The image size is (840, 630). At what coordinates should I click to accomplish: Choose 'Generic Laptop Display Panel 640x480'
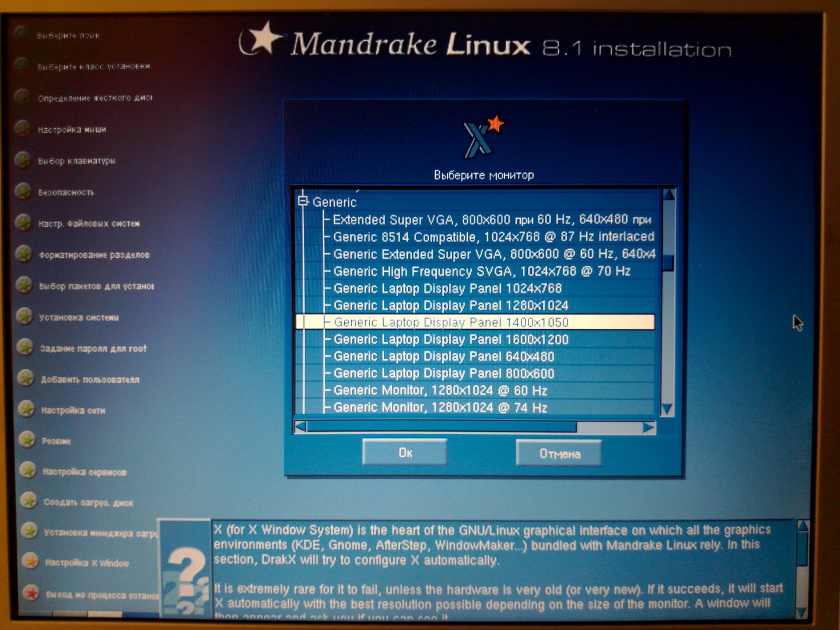[x=444, y=356]
